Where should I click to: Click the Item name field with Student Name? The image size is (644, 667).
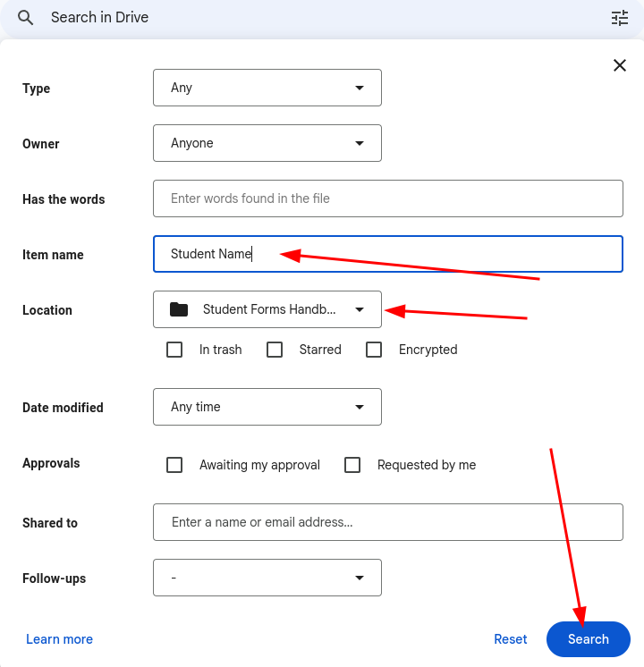(x=388, y=254)
